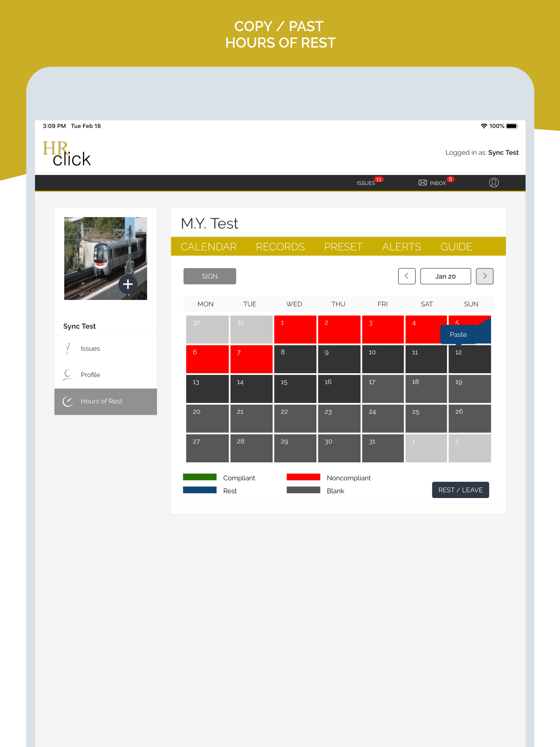560x747 pixels.
Task: Open the INBOX envelope icon
Action: [x=422, y=183]
